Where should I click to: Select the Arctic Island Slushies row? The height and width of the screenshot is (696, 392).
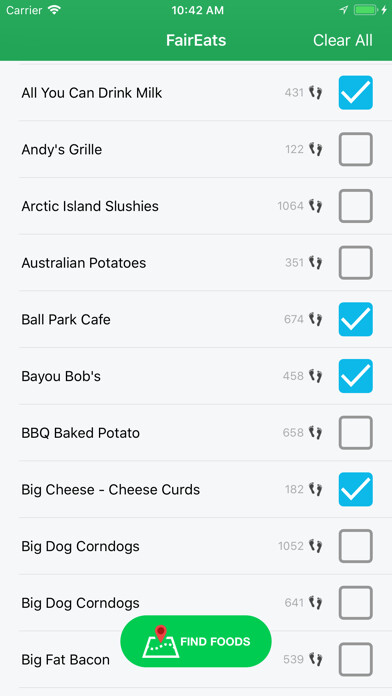click(196, 206)
